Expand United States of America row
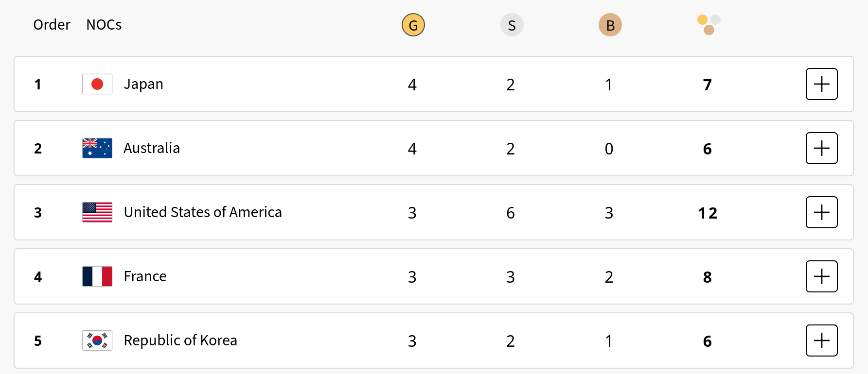 tap(821, 212)
